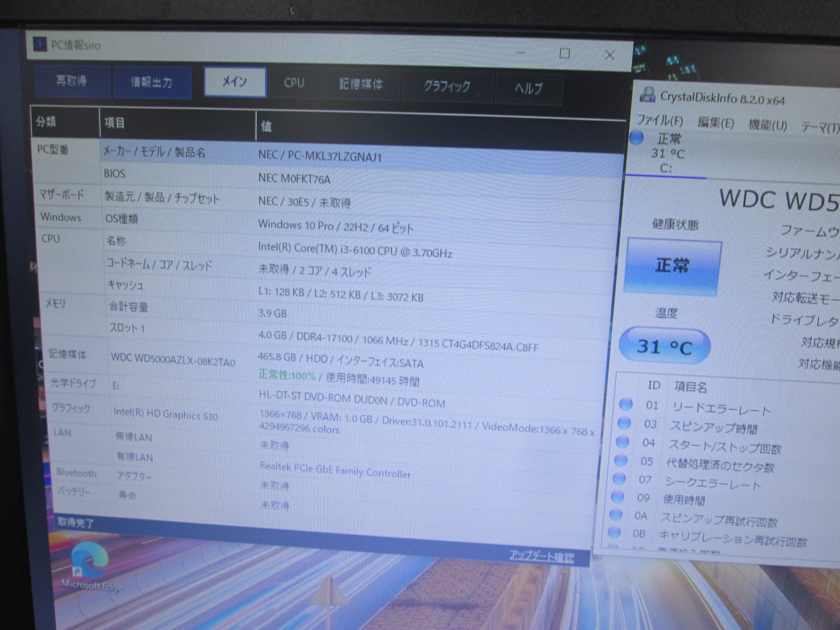Click the value NEC / PC-MKL37LZGNAJ1
Image resolution: width=840 pixels, height=630 pixels.
click(320, 156)
